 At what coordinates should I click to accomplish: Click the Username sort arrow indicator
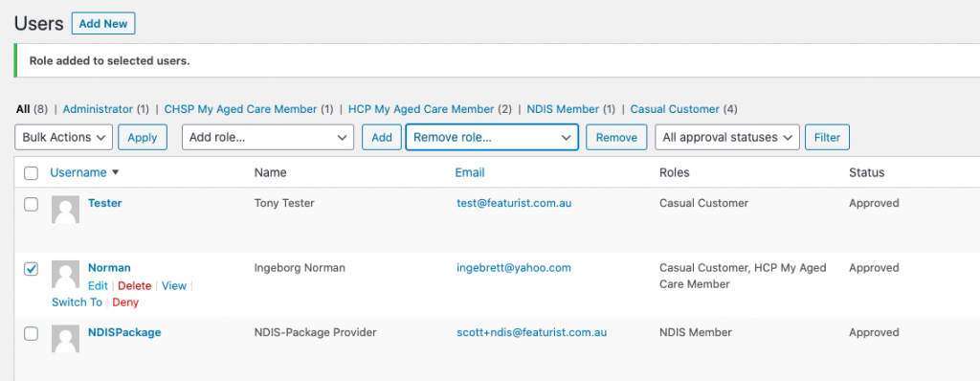115,172
